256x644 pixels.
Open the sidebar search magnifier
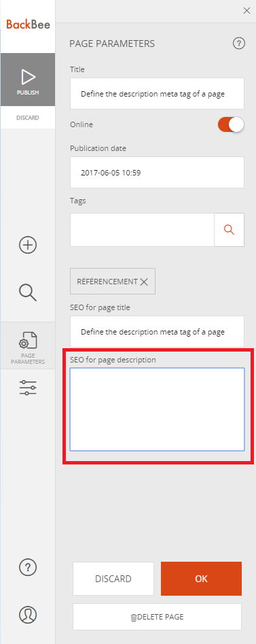(28, 292)
